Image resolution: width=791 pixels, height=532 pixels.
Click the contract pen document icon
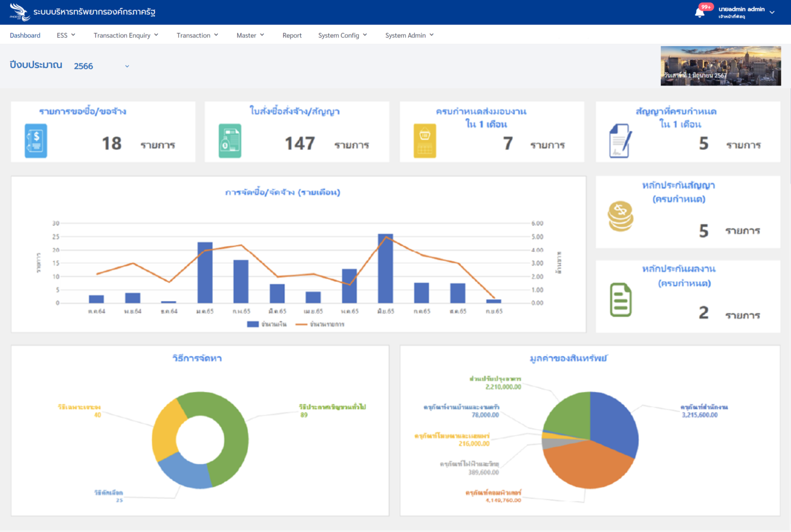pos(620,141)
